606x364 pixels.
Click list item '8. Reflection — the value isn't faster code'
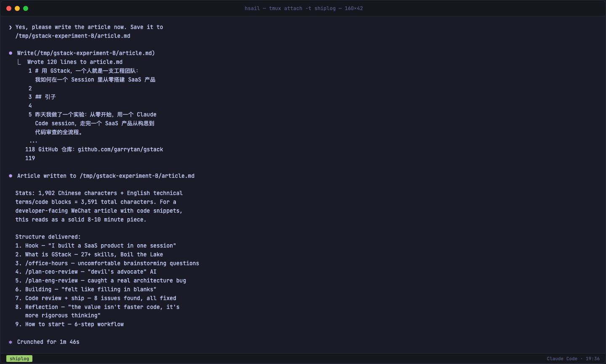pos(98,307)
